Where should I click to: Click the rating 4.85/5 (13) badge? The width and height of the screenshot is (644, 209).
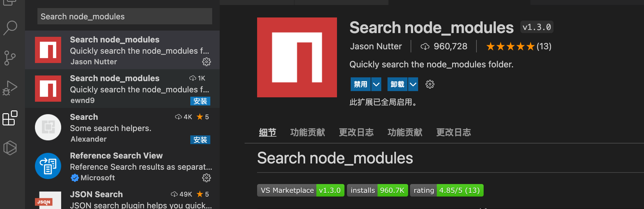[x=447, y=190]
